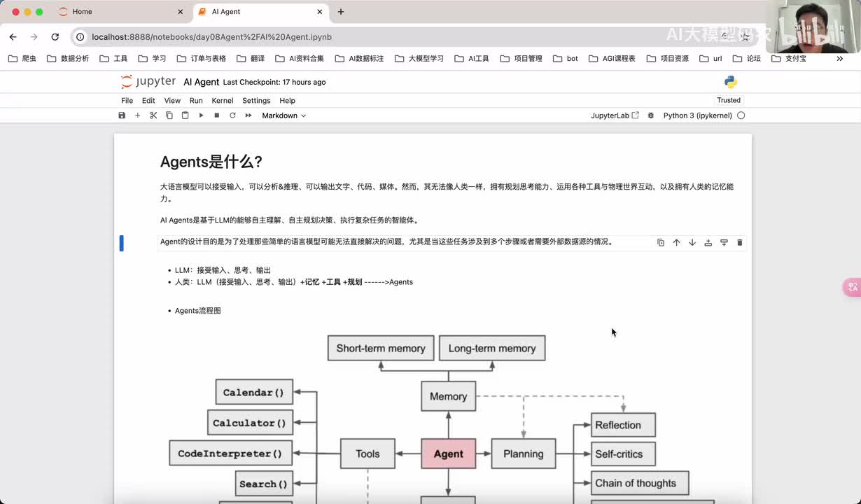
Task: Click the pink translate widget on right edge
Action: point(852,287)
